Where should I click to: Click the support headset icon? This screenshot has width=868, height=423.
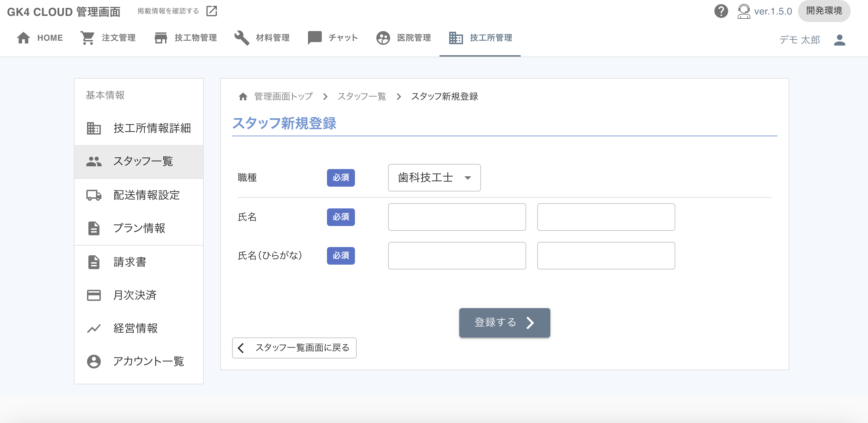tap(744, 11)
